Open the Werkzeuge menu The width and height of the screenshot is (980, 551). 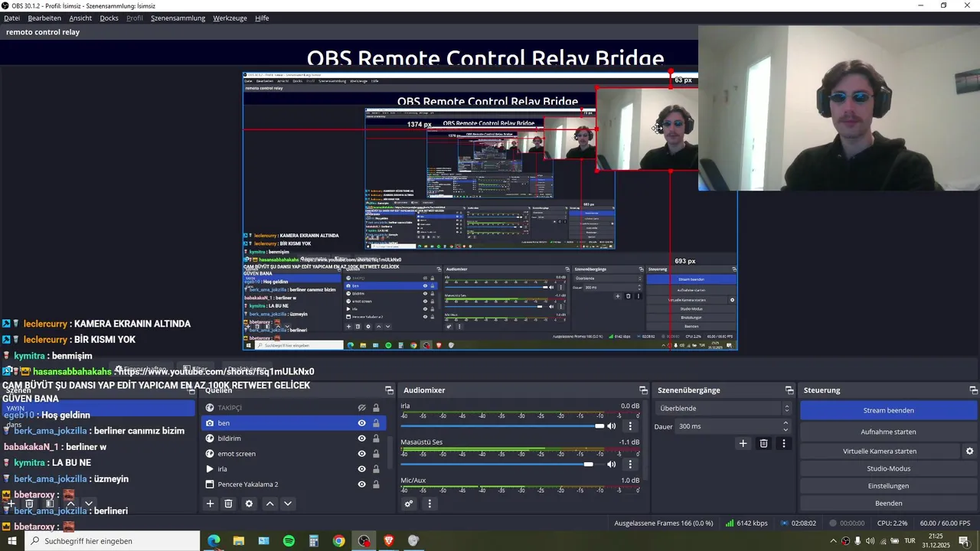[x=230, y=18]
